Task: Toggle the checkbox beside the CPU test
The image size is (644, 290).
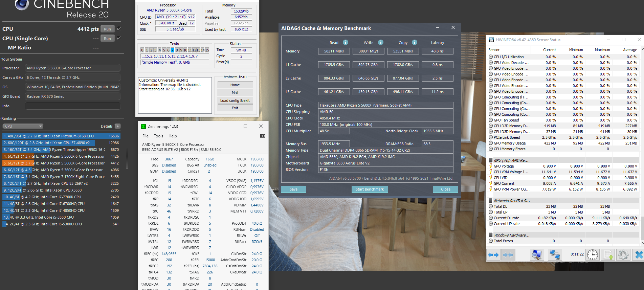Action: pos(119,29)
